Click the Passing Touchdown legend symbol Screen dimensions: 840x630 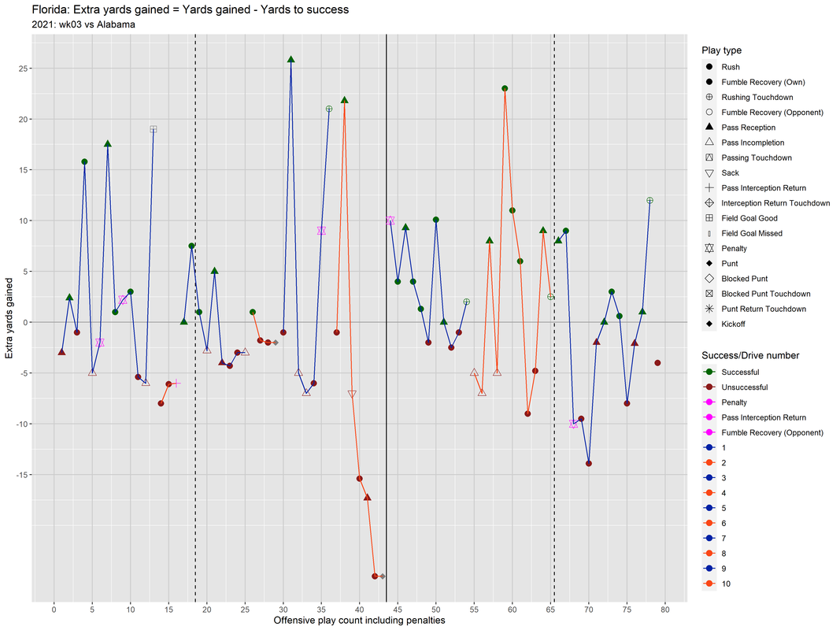coord(709,157)
